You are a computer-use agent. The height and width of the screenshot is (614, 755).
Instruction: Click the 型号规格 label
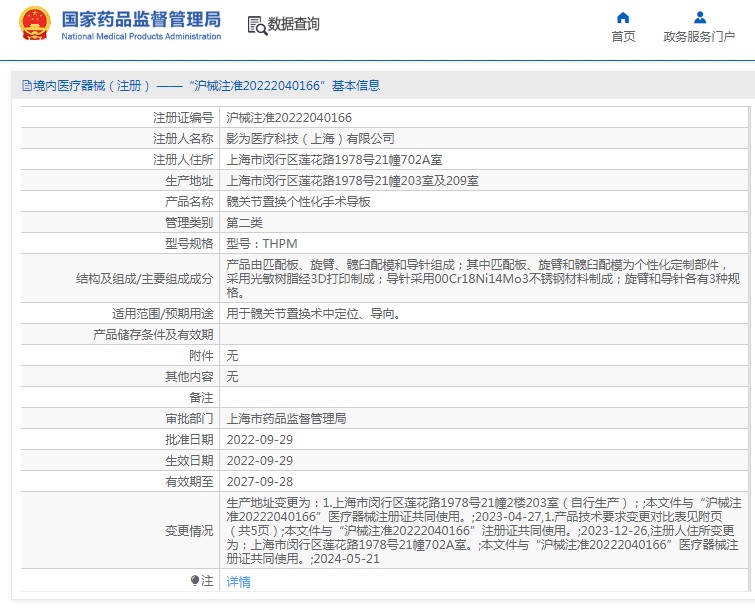coord(189,244)
